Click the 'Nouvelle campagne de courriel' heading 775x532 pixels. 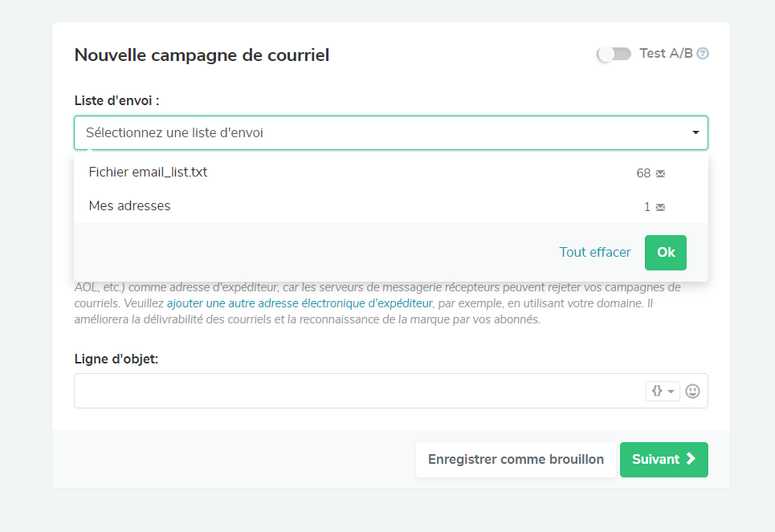(x=202, y=55)
